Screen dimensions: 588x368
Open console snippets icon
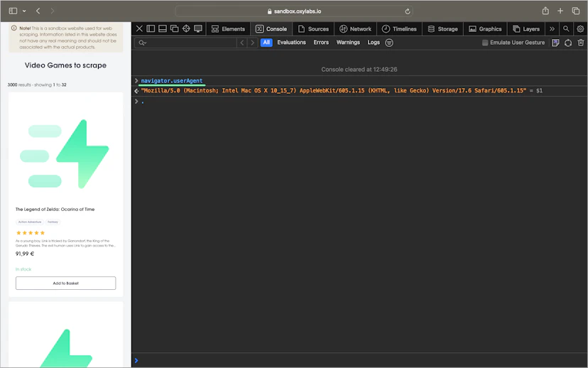(555, 43)
